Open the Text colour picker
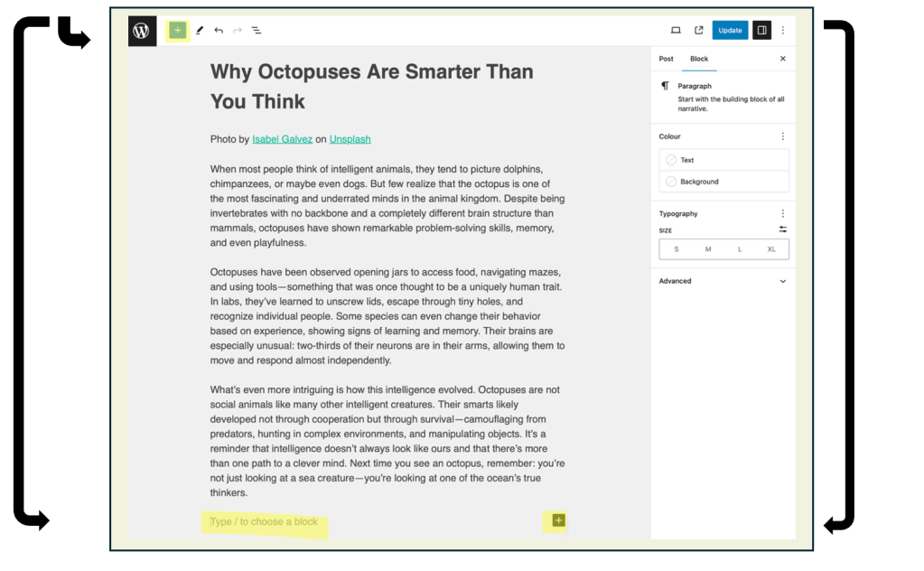Screen dimensions: 924x571 pos(723,160)
